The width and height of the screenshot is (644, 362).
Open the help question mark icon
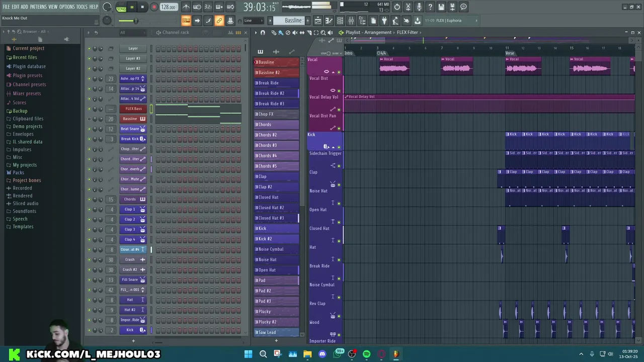[430, 7]
